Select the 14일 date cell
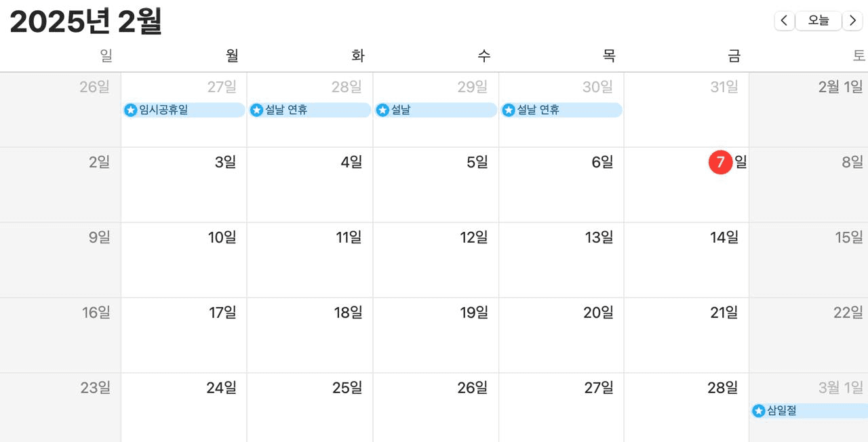Viewport: 868px width, 442px height. 686,260
